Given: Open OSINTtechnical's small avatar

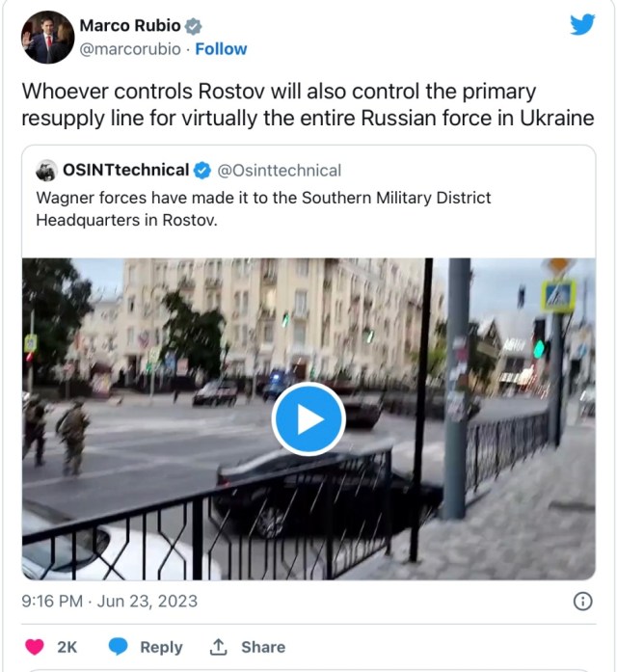Looking at the screenshot, I should pyautogui.click(x=46, y=171).
